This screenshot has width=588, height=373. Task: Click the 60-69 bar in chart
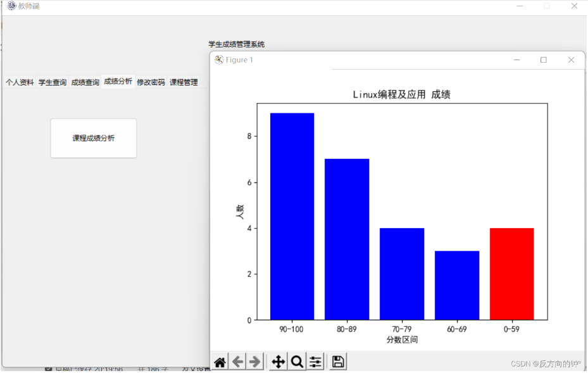point(457,286)
